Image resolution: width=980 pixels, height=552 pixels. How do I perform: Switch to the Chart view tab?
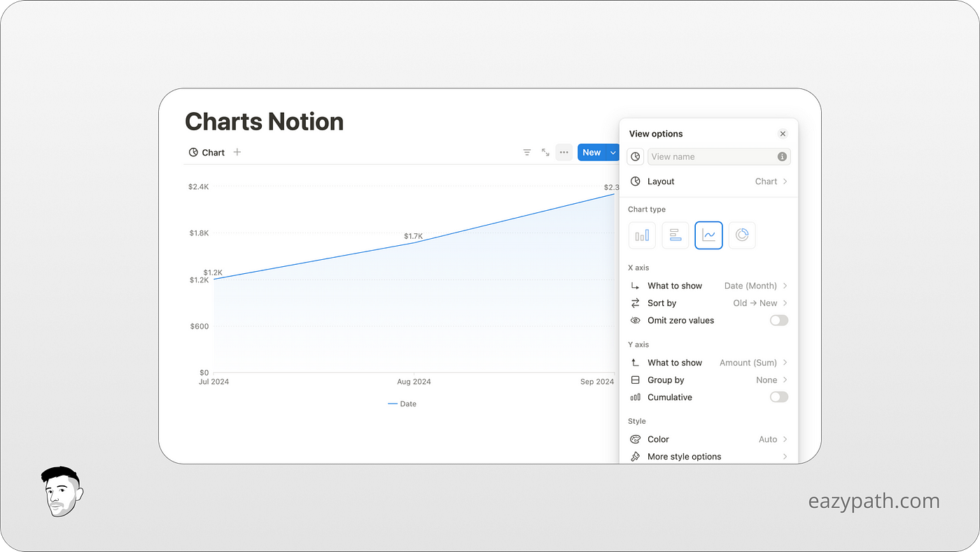click(207, 152)
